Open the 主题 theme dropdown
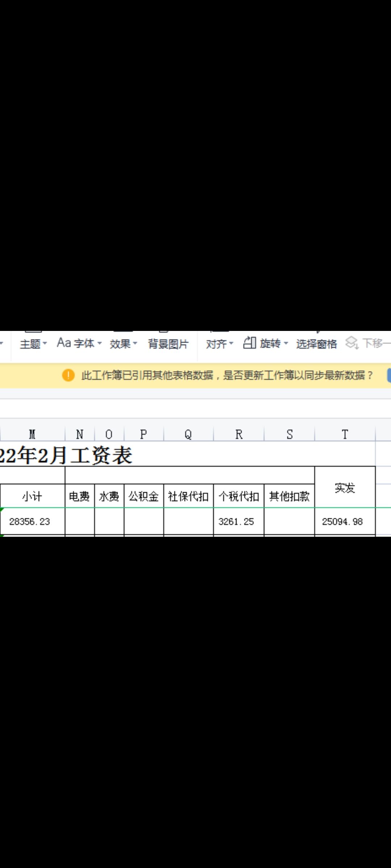 (x=33, y=344)
